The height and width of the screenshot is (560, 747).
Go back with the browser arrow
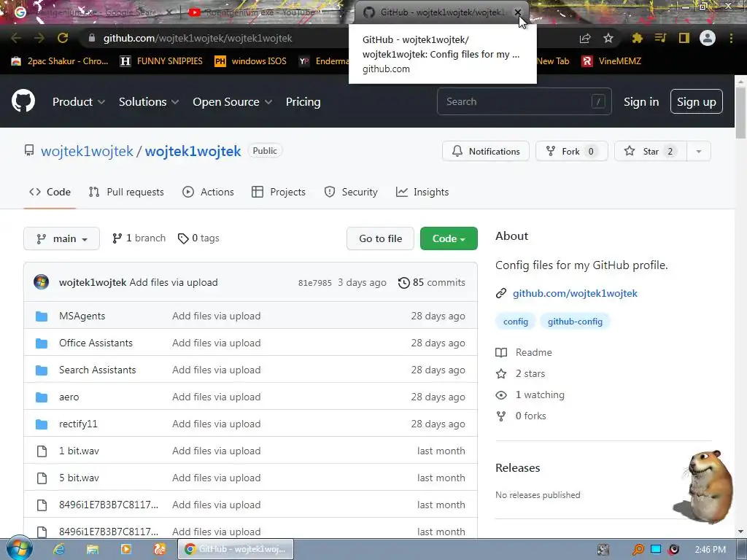pos(16,38)
